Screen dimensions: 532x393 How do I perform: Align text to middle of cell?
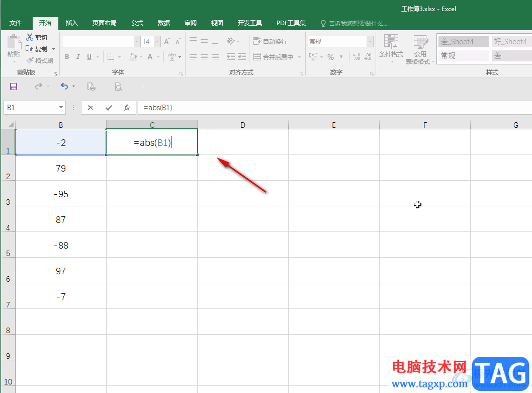[x=204, y=41]
